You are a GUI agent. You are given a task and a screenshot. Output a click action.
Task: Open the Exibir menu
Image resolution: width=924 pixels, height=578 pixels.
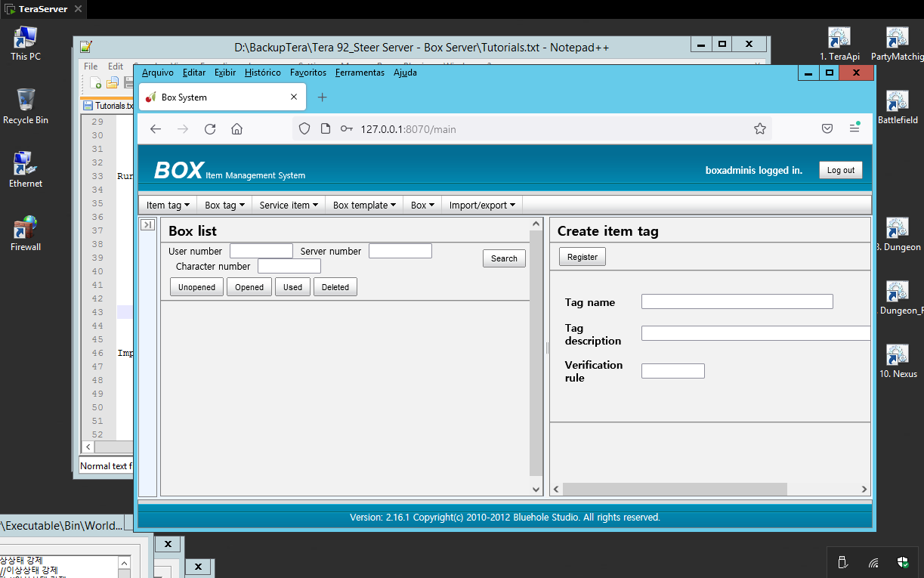pyautogui.click(x=225, y=73)
